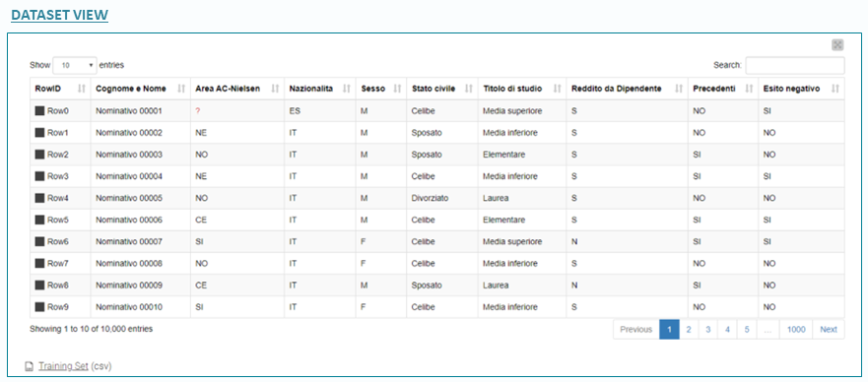Image resolution: width=868 pixels, height=382 pixels.
Task: Click the dark square marker of Row5
Action: click(39, 220)
